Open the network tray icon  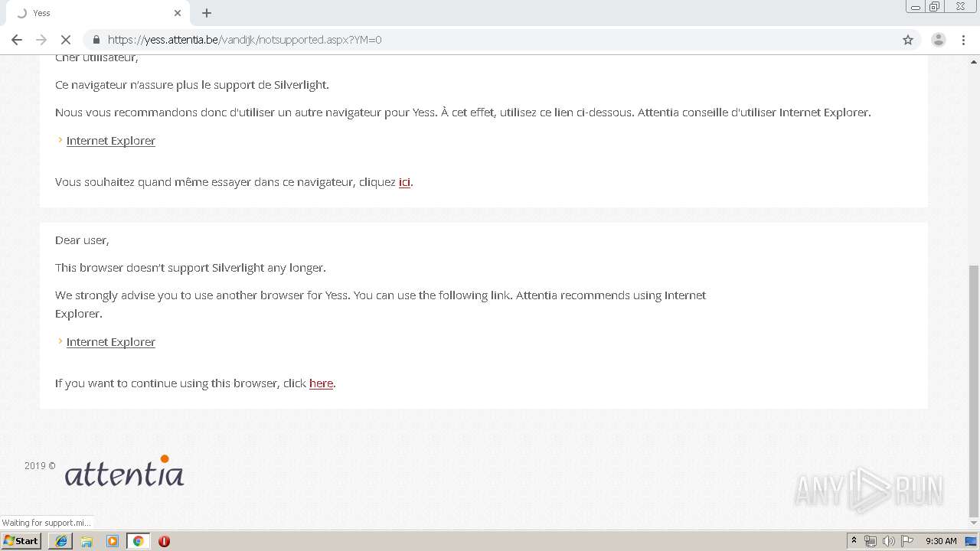(871, 541)
